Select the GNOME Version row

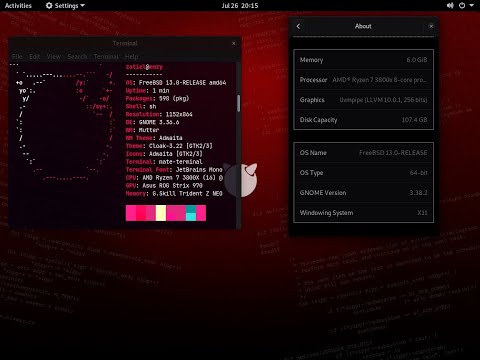point(363,193)
